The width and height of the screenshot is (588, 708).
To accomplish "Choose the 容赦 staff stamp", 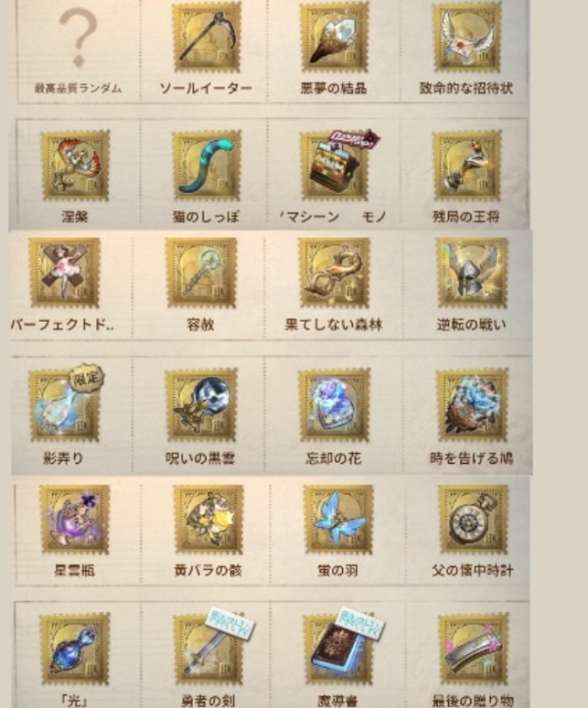I will (x=201, y=274).
